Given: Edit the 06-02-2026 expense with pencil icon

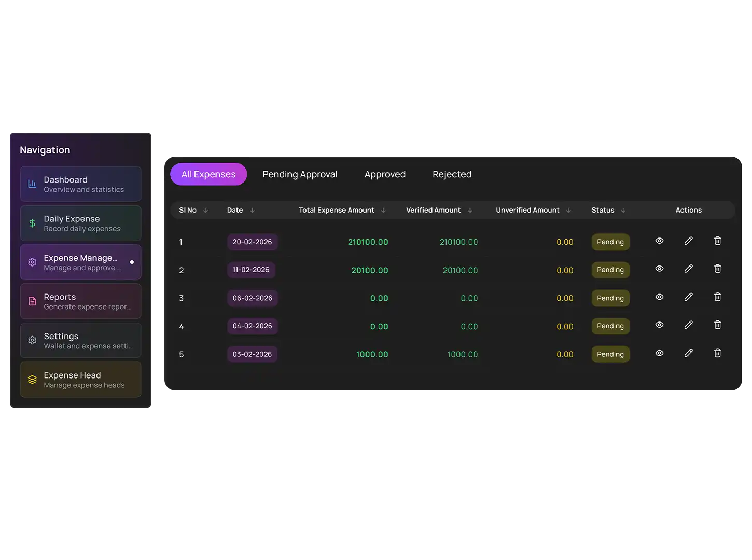Looking at the screenshot, I should 688,297.
